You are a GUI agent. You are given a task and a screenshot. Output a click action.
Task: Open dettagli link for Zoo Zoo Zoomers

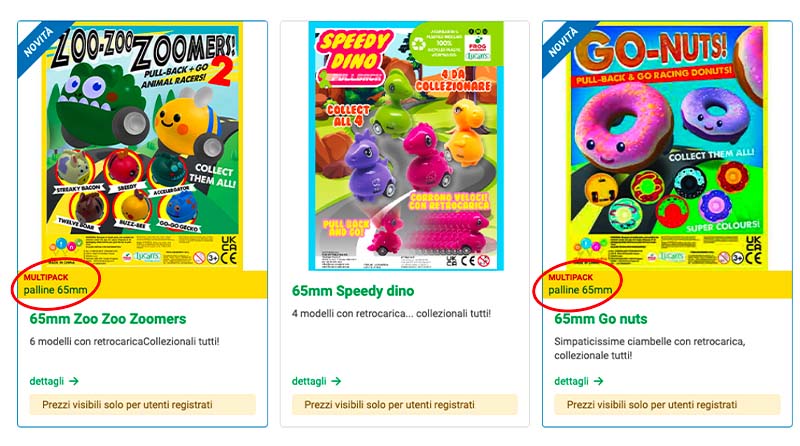tap(46, 381)
